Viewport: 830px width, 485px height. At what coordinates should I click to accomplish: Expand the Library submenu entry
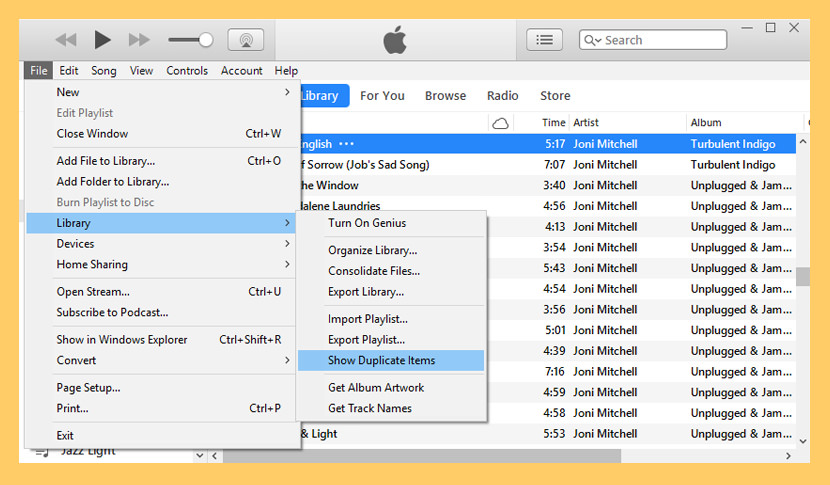[x=161, y=223]
